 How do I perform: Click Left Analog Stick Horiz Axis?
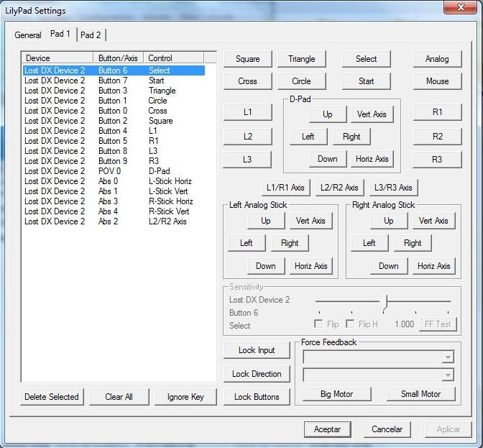310,266
